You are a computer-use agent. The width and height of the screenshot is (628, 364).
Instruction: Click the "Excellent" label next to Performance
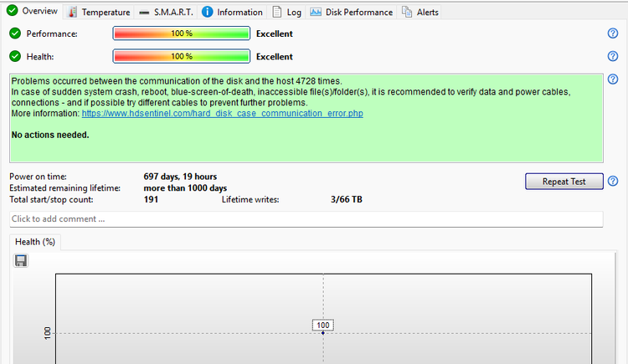point(275,34)
